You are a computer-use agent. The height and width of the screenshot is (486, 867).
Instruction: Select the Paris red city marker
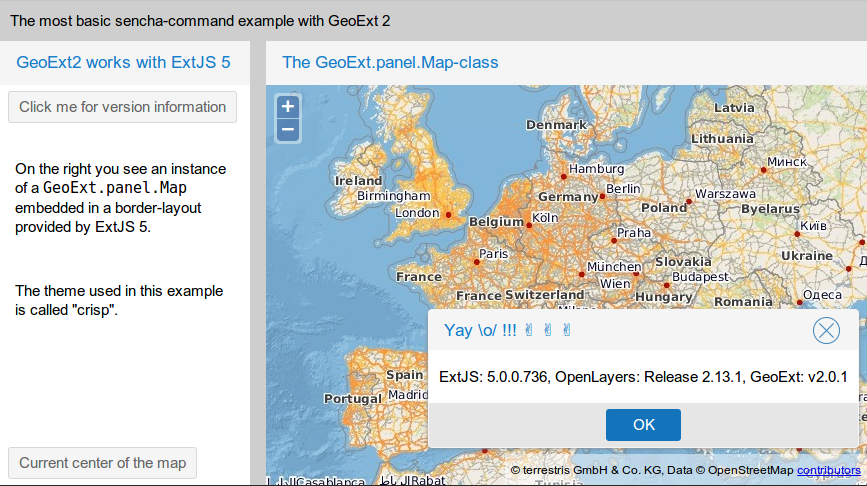coord(477,262)
